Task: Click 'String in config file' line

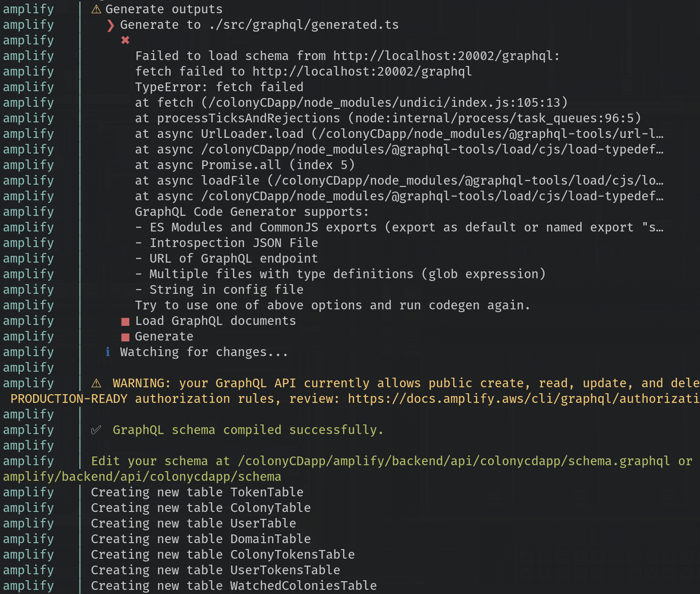Action: pyautogui.click(x=219, y=290)
